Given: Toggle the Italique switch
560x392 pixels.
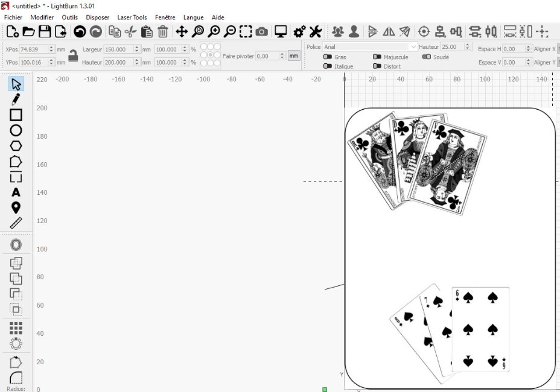Looking at the screenshot, I should point(328,66).
